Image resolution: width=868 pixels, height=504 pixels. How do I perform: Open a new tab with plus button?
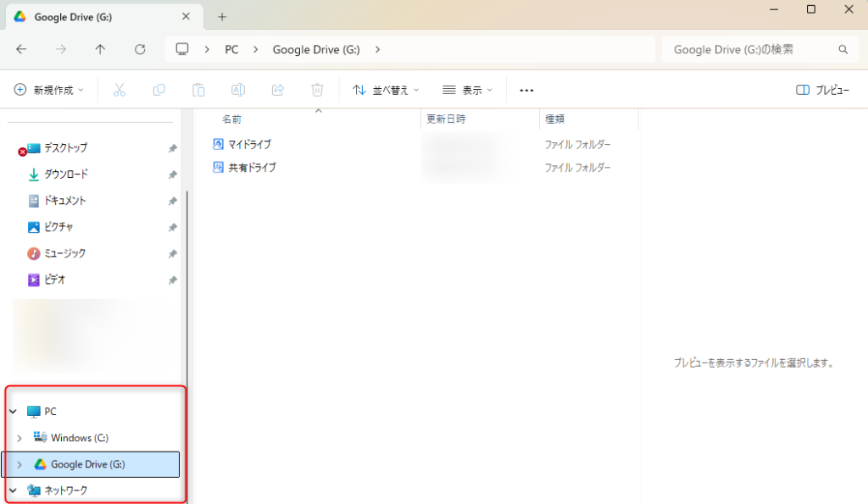(x=222, y=17)
